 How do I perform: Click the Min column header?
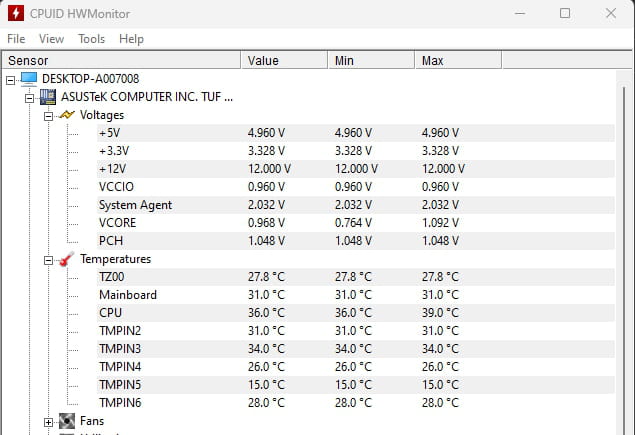(371, 61)
